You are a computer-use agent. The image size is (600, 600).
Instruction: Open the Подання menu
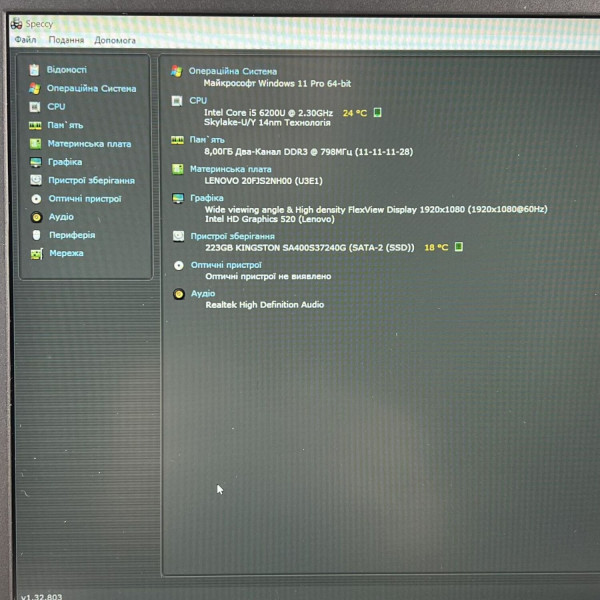(x=66, y=40)
